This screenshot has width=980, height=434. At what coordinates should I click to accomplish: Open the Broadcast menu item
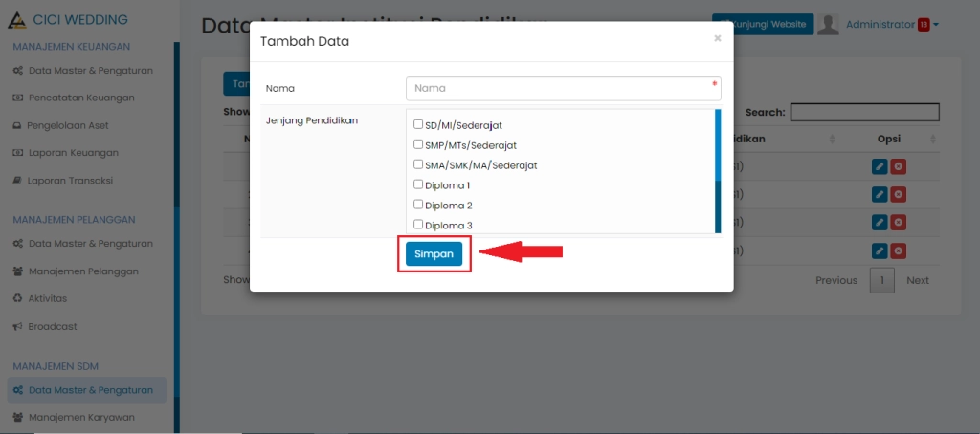pos(52,326)
